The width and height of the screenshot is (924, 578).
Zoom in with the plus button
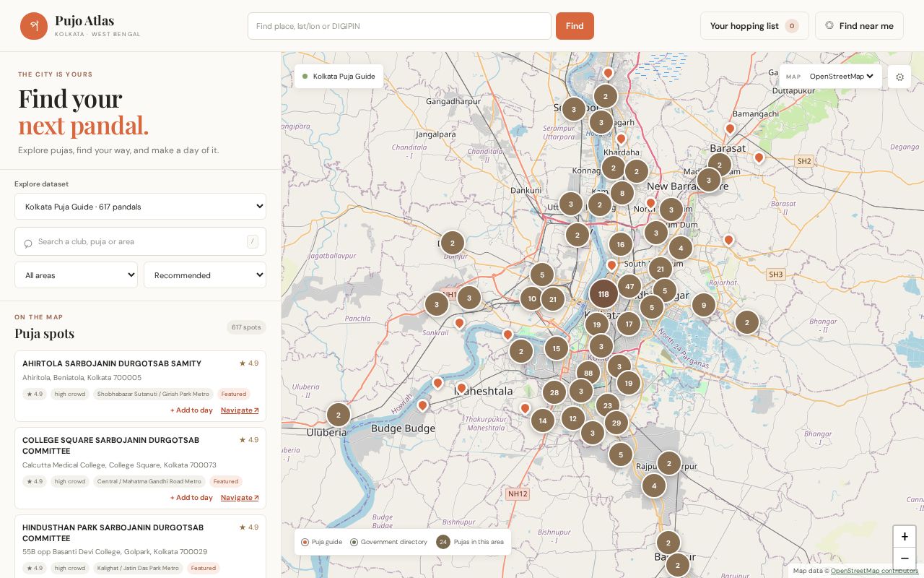pyautogui.click(x=905, y=537)
